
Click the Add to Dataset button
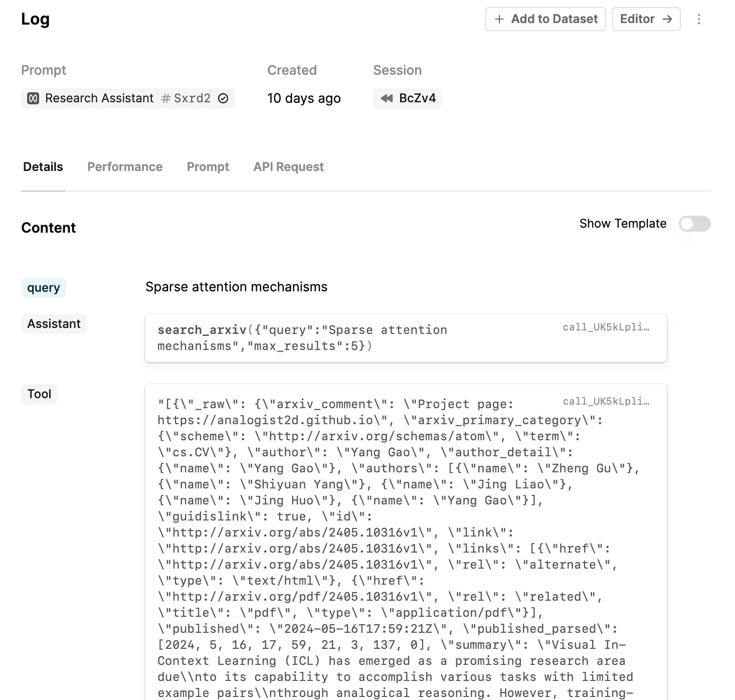coord(545,19)
